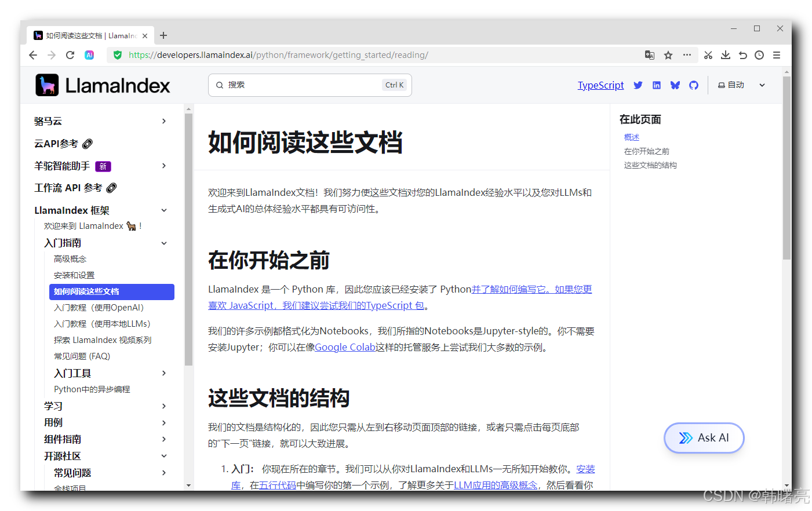
Task: Open the browser hamburger menu
Action: click(x=777, y=54)
